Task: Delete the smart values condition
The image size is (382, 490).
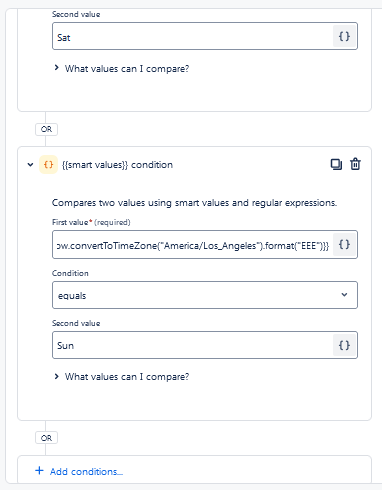Action: tap(355, 164)
